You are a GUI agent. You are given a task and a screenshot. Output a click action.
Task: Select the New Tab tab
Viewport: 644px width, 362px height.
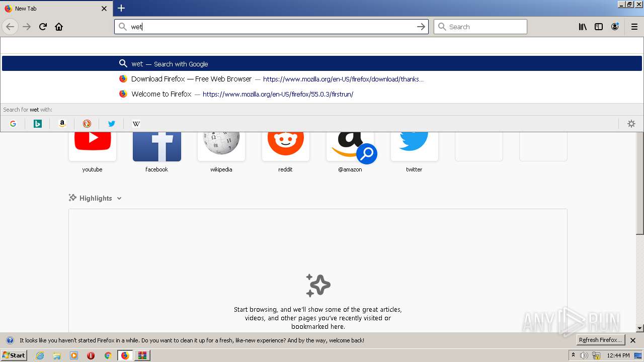[56, 9]
